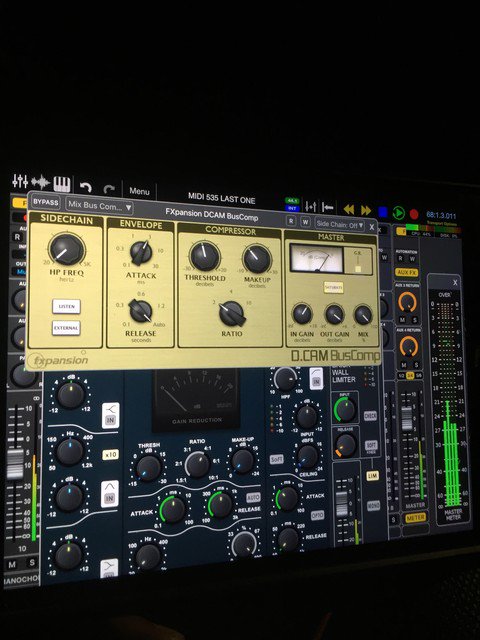Screen dimensions: 480x640
Task: Toggle AUTO release on channel compressor
Action: [253, 498]
